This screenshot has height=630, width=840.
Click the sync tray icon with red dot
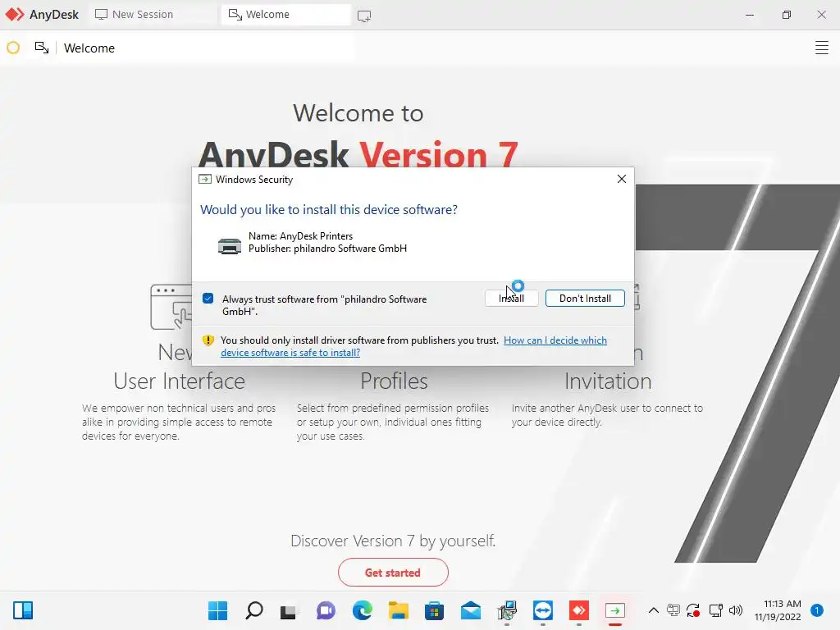[x=693, y=610]
